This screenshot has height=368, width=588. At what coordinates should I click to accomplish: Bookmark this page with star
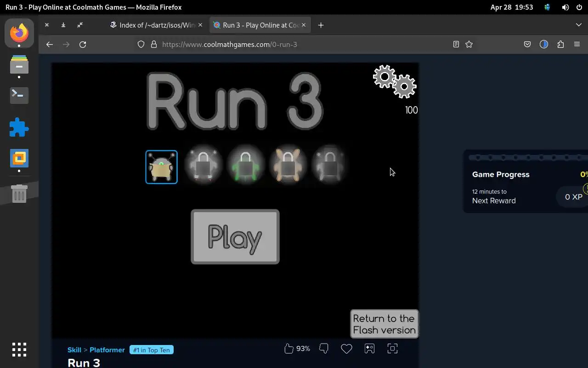click(x=469, y=45)
